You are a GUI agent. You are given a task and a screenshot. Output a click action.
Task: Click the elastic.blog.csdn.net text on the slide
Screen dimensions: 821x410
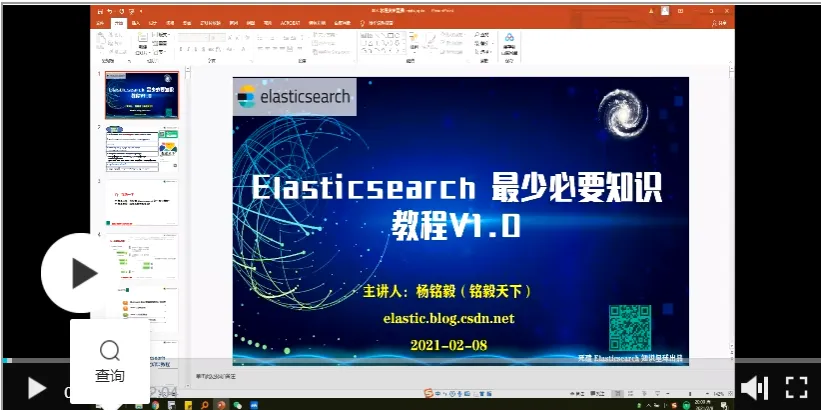(449, 318)
